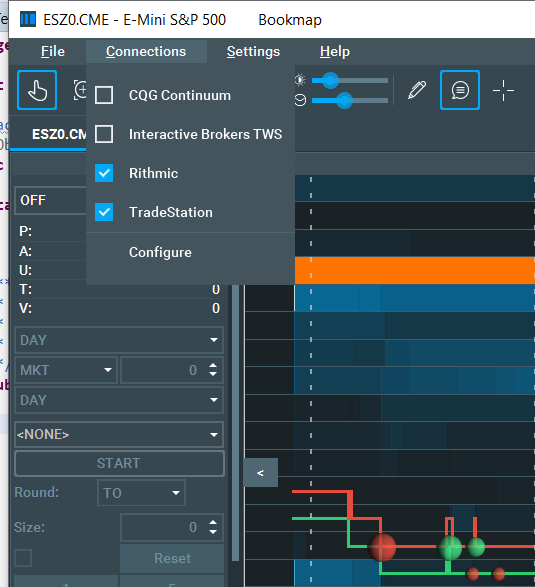Close the Connections menu
The image size is (535, 587).
(146, 51)
